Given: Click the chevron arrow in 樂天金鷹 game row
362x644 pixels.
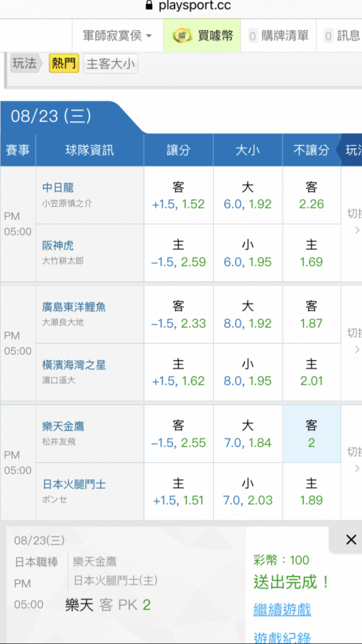Looking at the screenshot, I should coord(357,469).
